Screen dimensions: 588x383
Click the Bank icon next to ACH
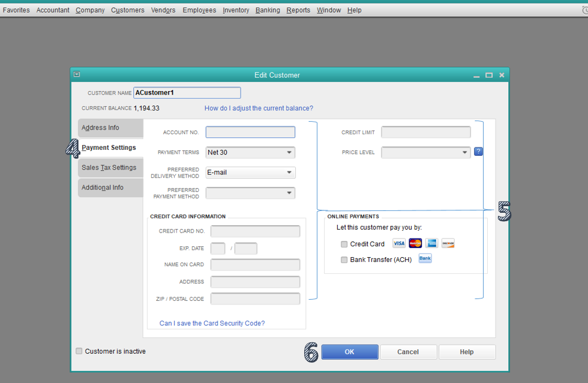coord(425,258)
